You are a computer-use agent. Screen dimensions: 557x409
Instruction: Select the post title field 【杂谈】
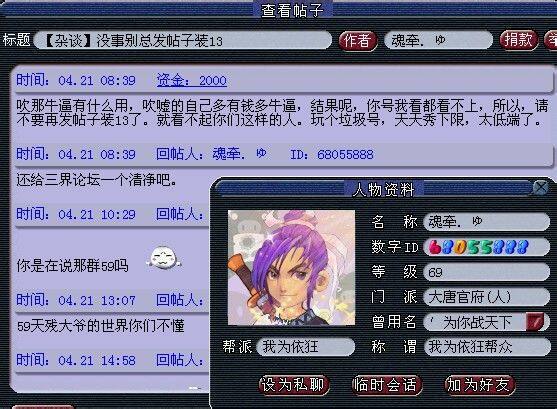pos(182,40)
